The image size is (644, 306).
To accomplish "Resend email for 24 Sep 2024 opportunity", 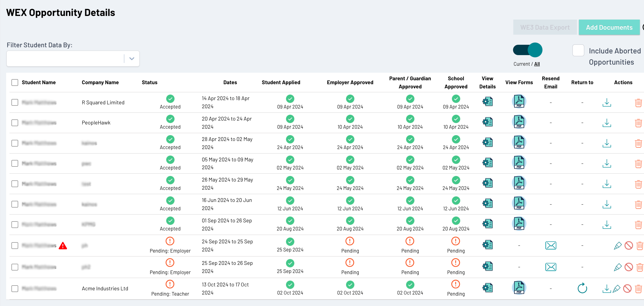I will (x=550, y=246).
